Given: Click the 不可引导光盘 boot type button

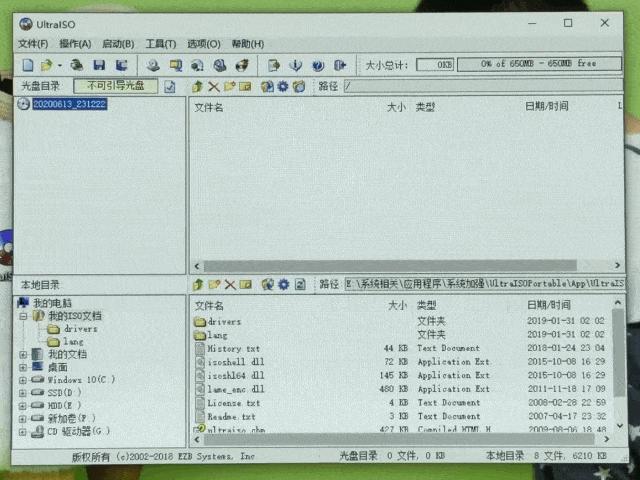Looking at the screenshot, I should tap(116, 86).
